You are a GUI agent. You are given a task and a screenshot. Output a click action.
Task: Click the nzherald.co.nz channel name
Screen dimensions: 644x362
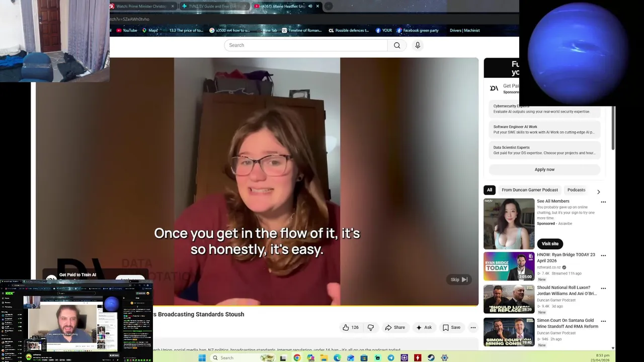[x=549, y=267]
